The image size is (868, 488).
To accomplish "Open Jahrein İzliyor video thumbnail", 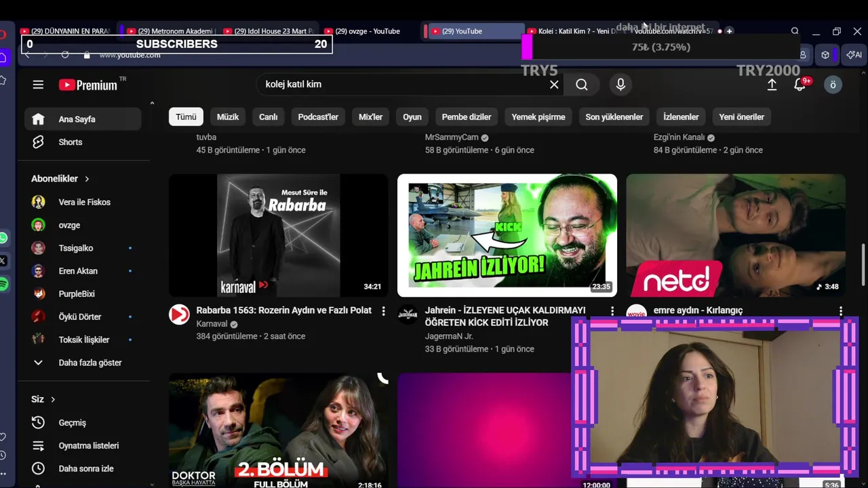I will tap(507, 235).
